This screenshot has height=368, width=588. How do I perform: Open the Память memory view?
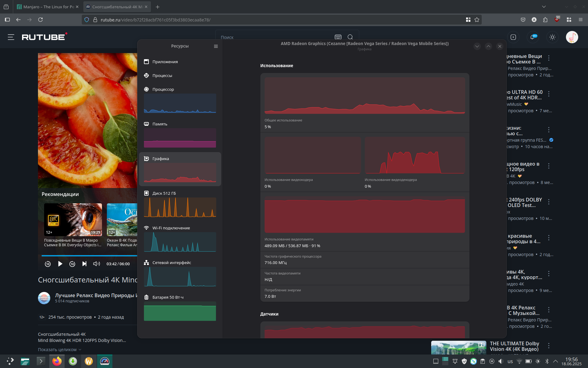tap(160, 124)
